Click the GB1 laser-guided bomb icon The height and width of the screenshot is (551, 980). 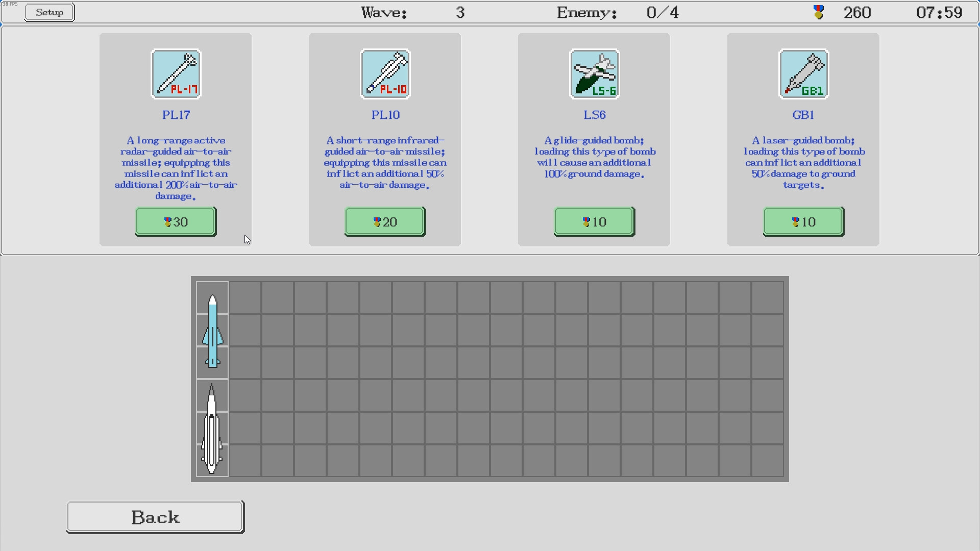803,74
